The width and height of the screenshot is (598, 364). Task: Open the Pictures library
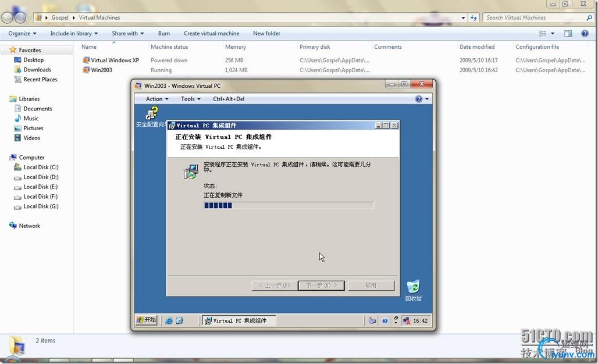[x=29, y=129]
